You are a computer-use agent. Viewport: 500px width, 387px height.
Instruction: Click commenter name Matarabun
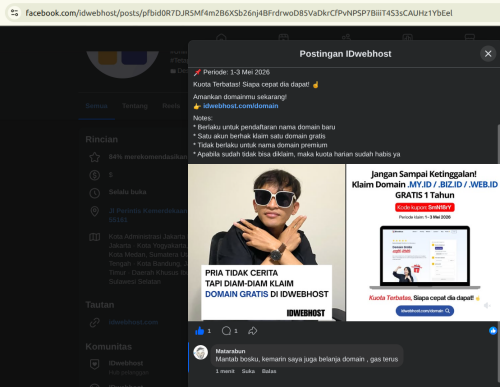(230, 351)
